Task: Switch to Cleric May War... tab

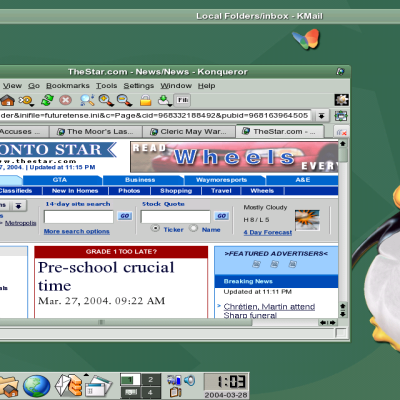Action: pyautogui.click(x=189, y=132)
